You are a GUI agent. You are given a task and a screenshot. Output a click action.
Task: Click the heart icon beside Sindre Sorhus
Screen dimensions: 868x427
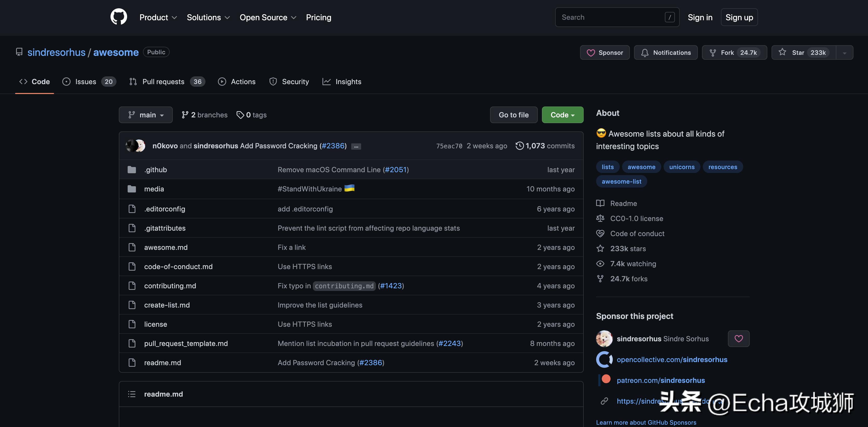738,339
